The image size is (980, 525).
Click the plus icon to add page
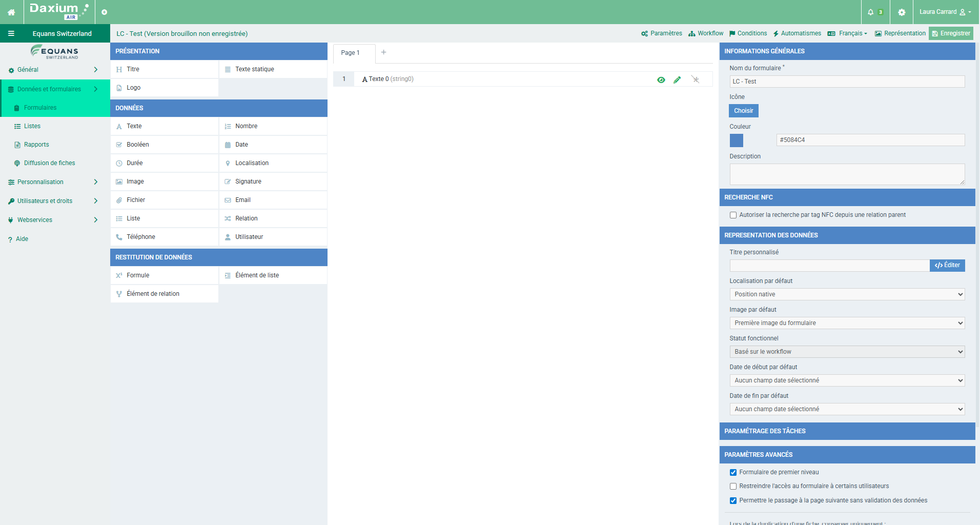383,52
